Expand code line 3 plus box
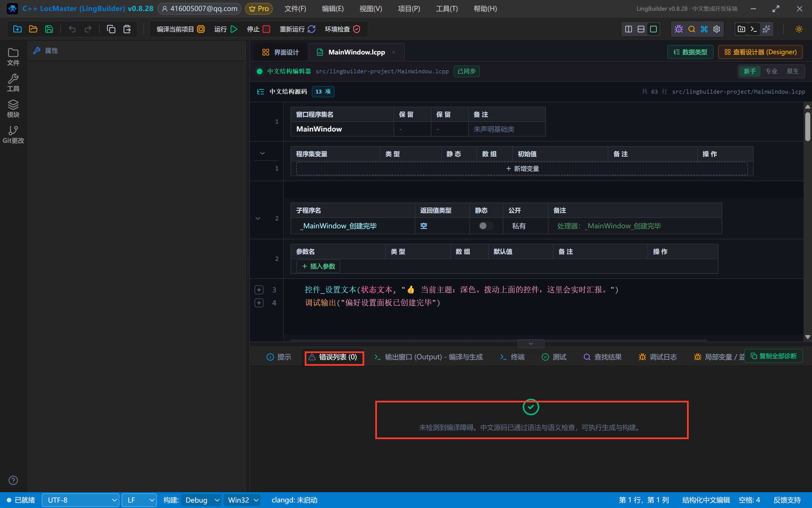The width and height of the screenshot is (812, 508). (259, 290)
